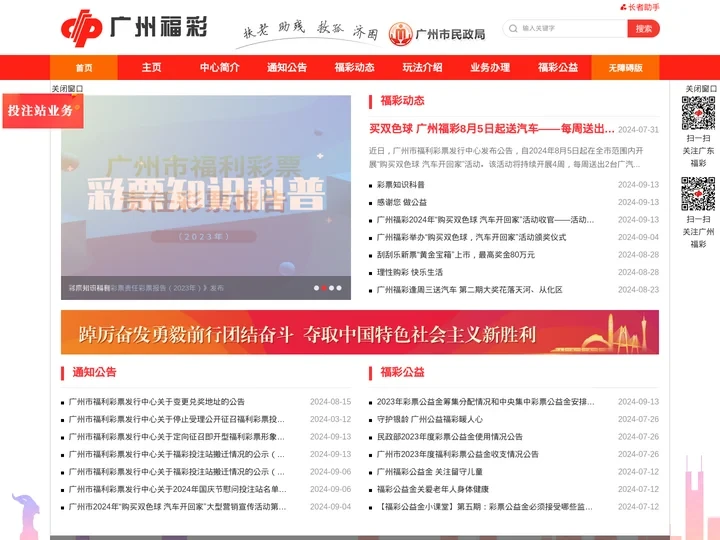Click the 搜索 button
Screen dimensions: 720x540
(643, 28)
